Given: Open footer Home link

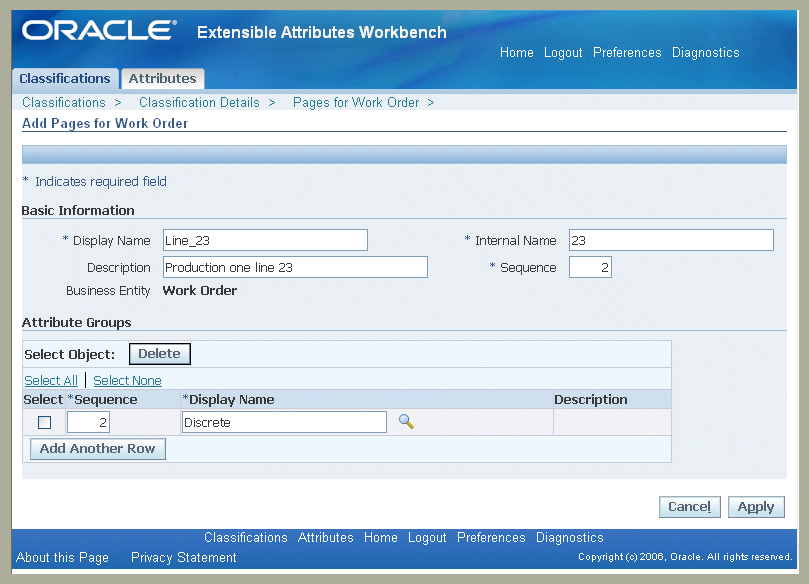Looking at the screenshot, I should [x=381, y=538].
